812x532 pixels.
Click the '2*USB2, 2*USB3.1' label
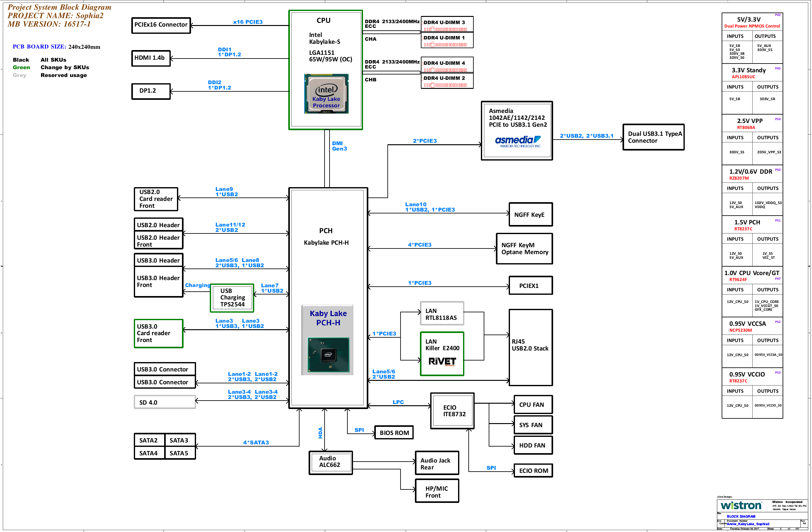click(x=587, y=136)
